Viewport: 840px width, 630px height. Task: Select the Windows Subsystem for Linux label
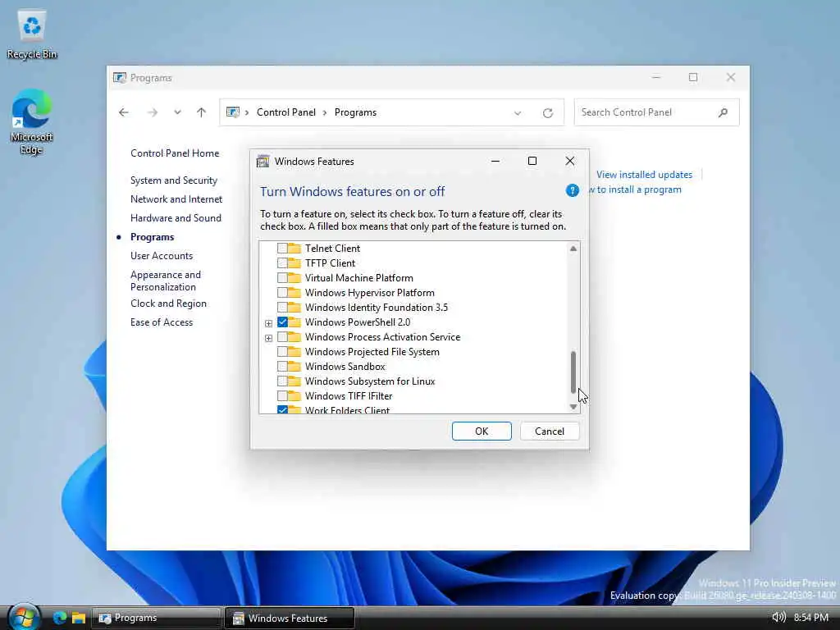point(370,381)
